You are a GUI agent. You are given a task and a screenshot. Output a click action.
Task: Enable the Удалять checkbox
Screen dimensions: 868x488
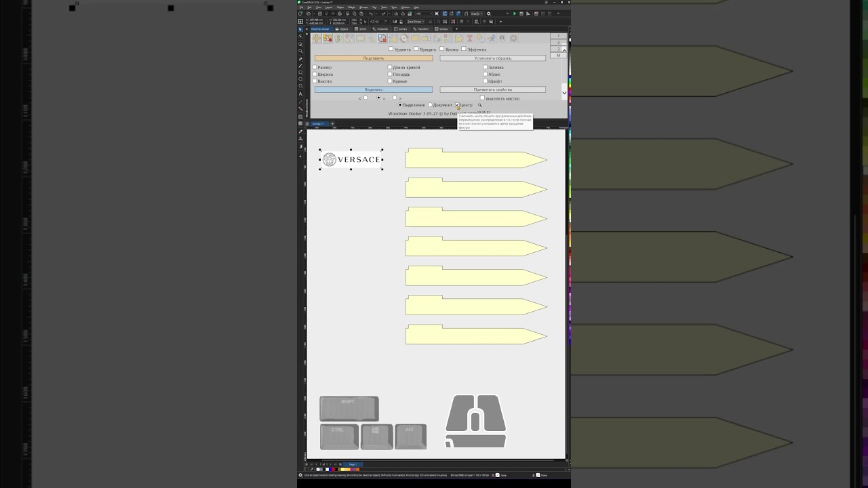pyautogui.click(x=391, y=49)
